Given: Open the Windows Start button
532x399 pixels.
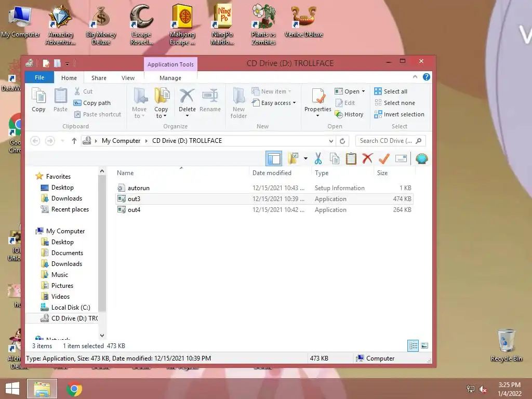Looking at the screenshot, I should (x=12, y=389).
